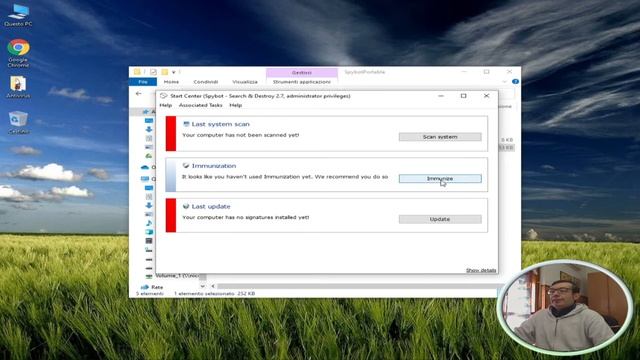Click the New folder icon in quick access toolbar

tap(164, 72)
